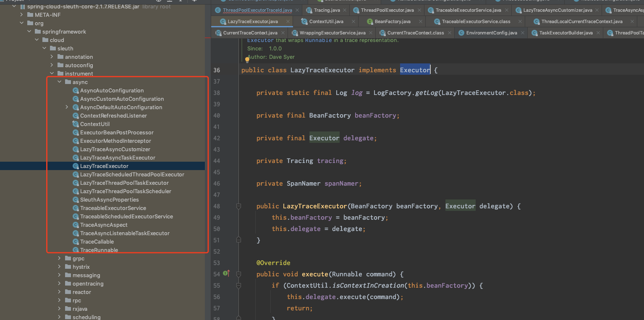Click line number 36 in the gutter

[x=216, y=70]
